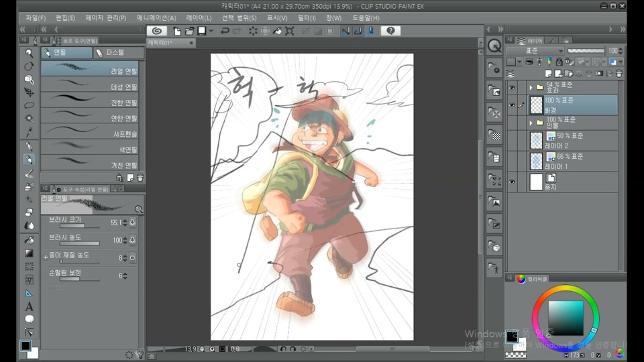Select the Auto select wand tool
The height and width of the screenshot is (362, 644).
[x=29, y=119]
